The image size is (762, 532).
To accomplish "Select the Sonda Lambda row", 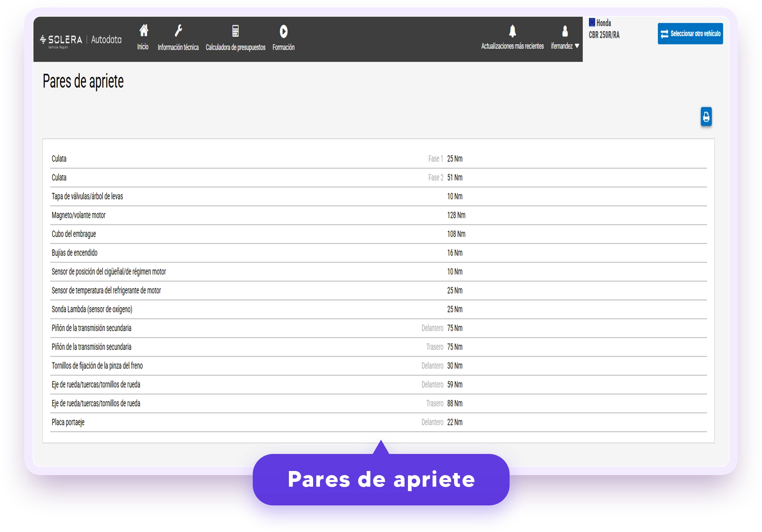I will coord(378,309).
